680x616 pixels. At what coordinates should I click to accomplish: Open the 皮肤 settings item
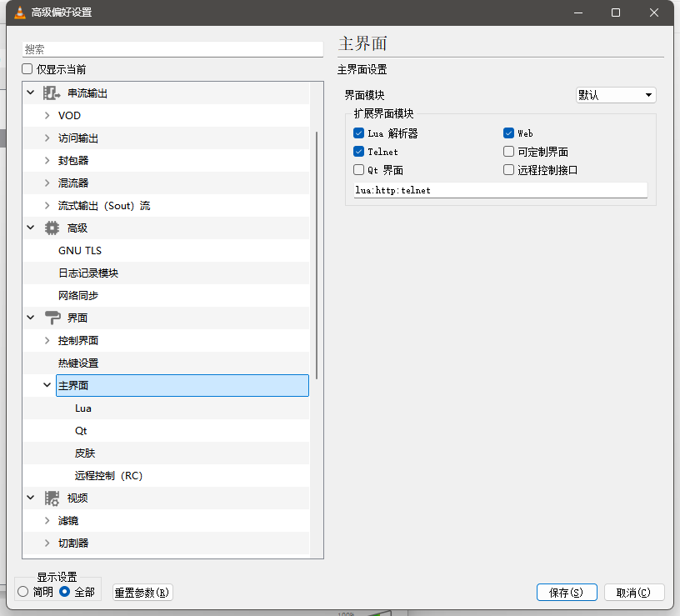pos(84,453)
